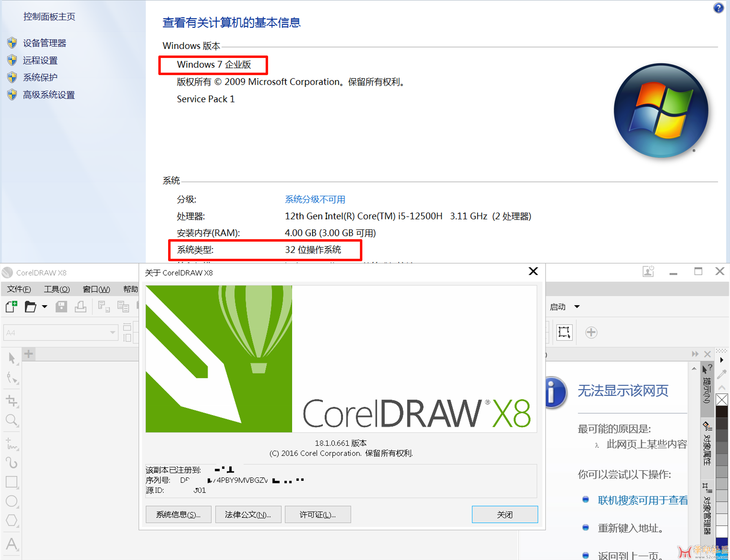The height and width of the screenshot is (560, 730).
Task: Select the Polygon tool
Action: click(12, 521)
